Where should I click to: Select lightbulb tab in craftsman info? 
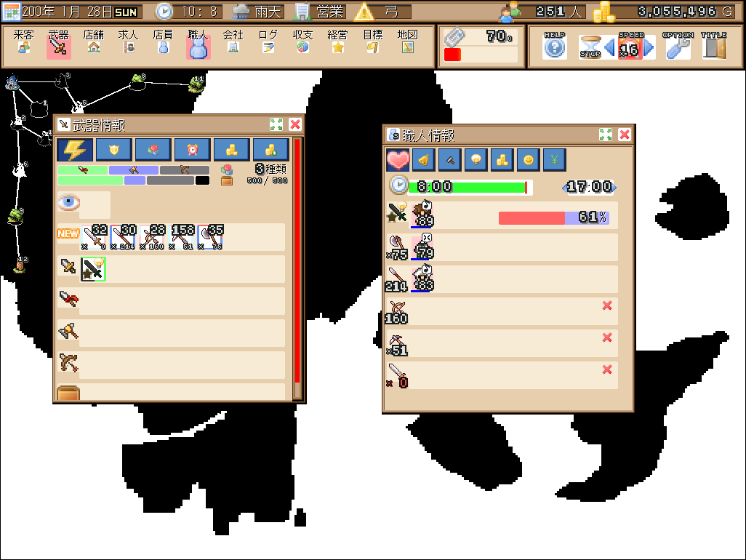point(476,160)
